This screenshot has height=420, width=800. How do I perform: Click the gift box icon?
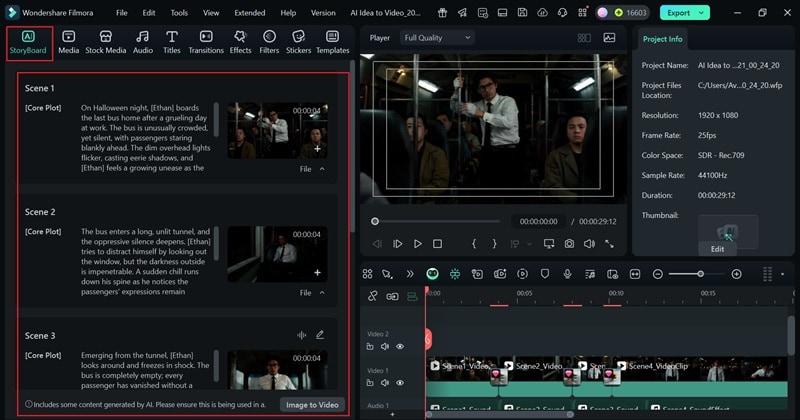tap(442, 13)
